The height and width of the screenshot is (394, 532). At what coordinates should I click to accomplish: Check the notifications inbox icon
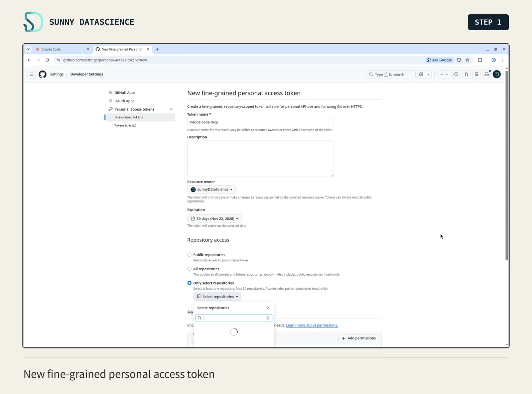tap(487, 74)
